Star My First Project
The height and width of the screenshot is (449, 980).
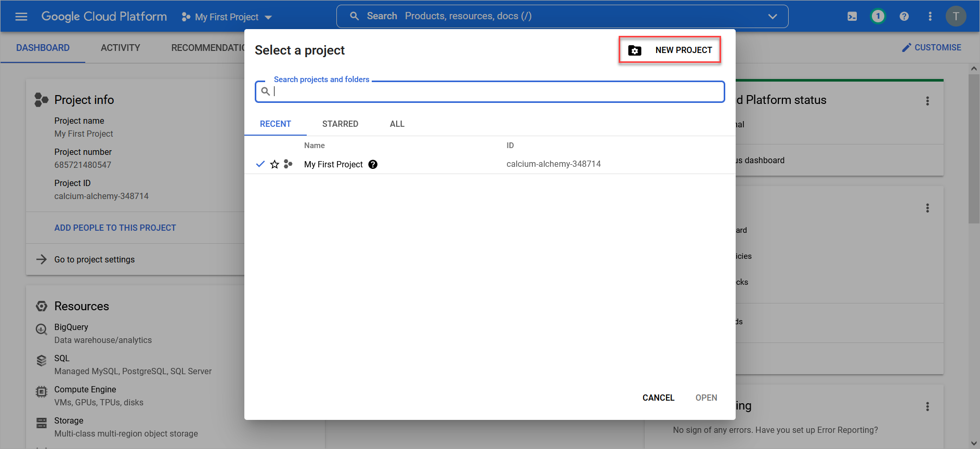pos(275,164)
